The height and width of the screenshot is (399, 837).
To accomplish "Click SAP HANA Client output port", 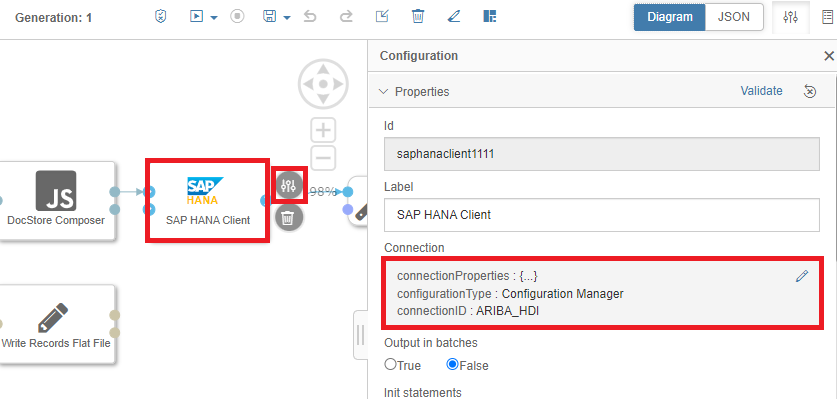I will pyautogui.click(x=265, y=201).
